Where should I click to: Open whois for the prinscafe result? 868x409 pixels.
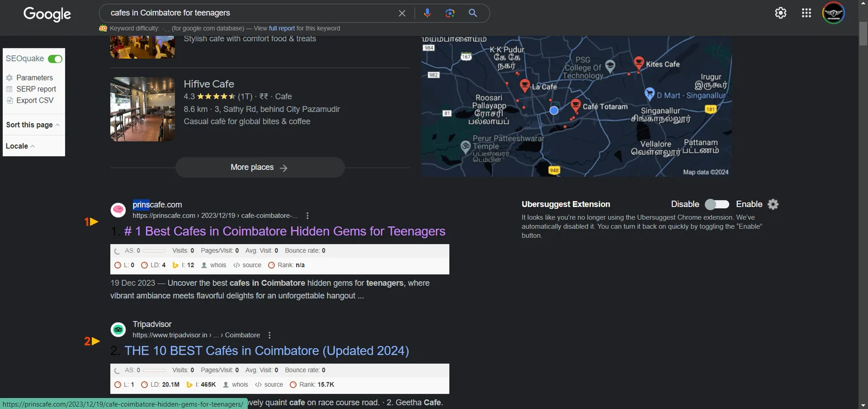tap(214, 265)
